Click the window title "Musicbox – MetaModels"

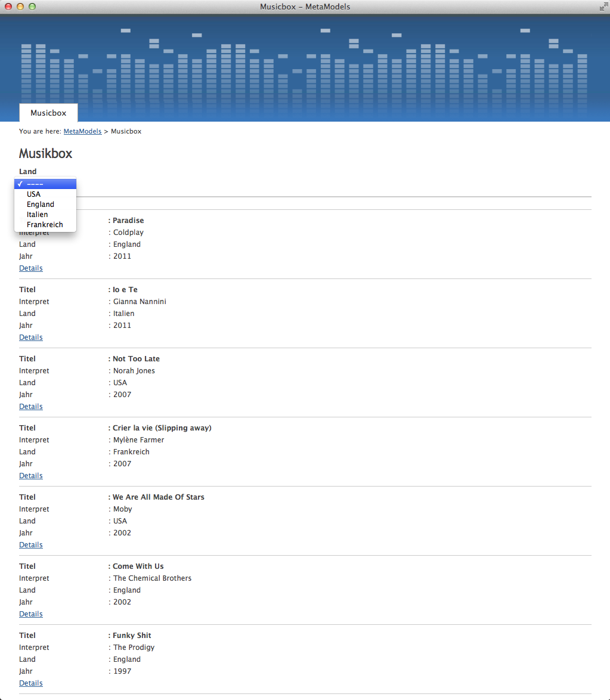pyautogui.click(x=305, y=7)
